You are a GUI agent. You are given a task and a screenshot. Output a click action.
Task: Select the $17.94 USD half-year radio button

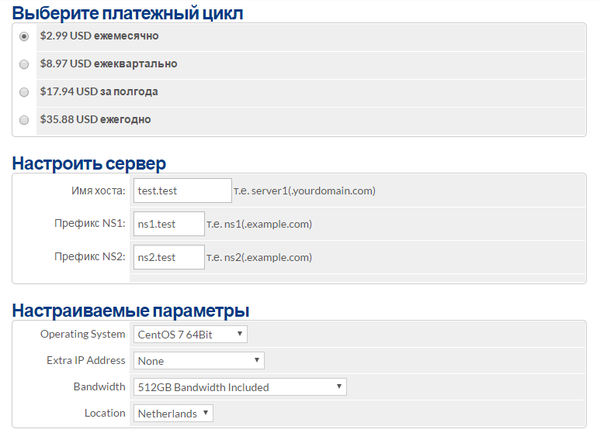click(x=24, y=92)
